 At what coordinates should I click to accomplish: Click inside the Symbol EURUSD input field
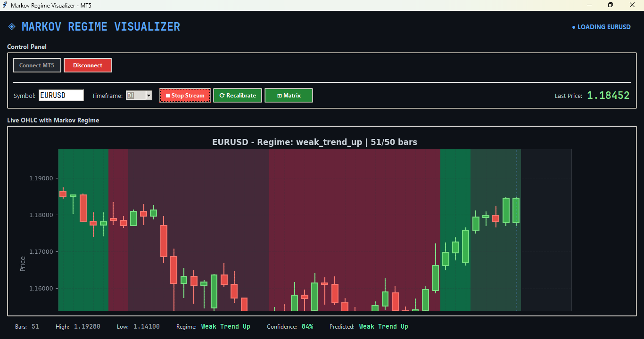pyautogui.click(x=61, y=95)
